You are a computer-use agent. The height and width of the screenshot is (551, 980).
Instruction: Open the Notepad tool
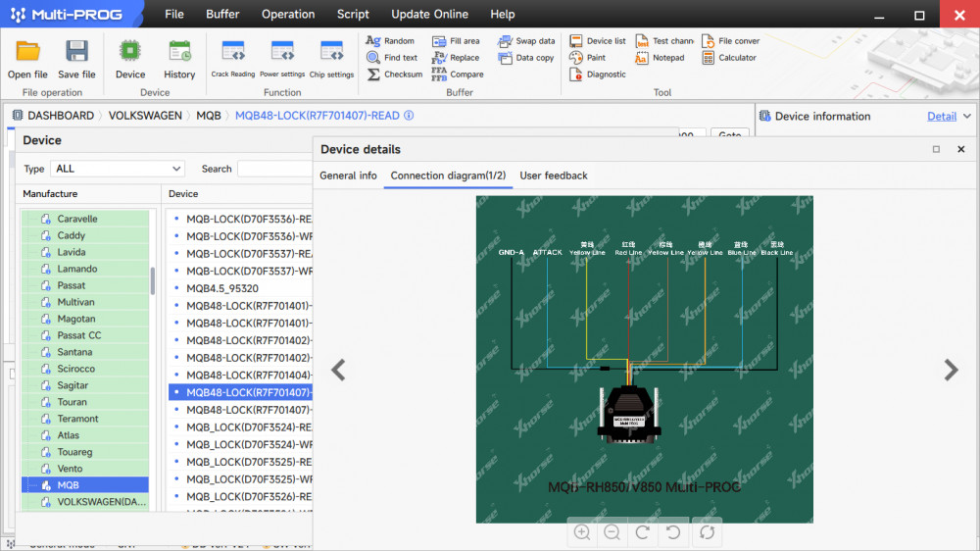tap(660, 58)
